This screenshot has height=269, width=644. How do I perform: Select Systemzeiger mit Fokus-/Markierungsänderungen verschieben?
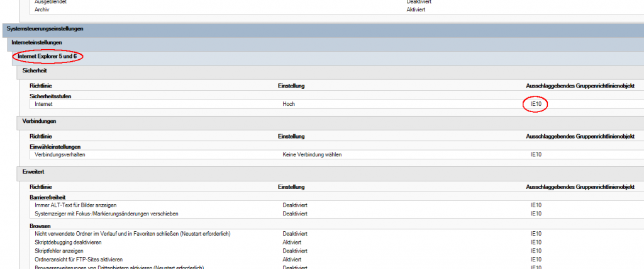click(106, 214)
